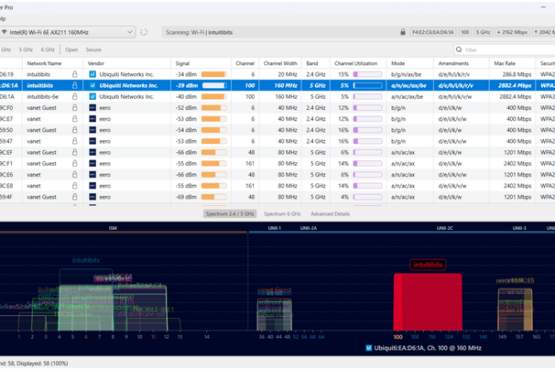The height and width of the screenshot is (370, 555).
Task: Select the intuitibits-6e network row
Action: point(278,97)
